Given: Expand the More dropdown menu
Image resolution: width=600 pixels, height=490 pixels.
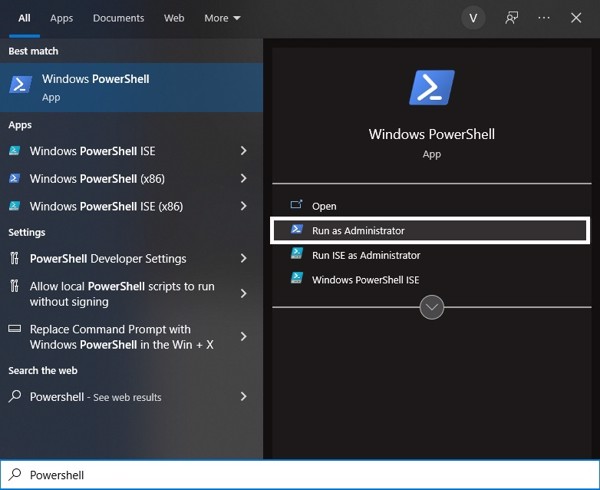Looking at the screenshot, I should (x=222, y=18).
